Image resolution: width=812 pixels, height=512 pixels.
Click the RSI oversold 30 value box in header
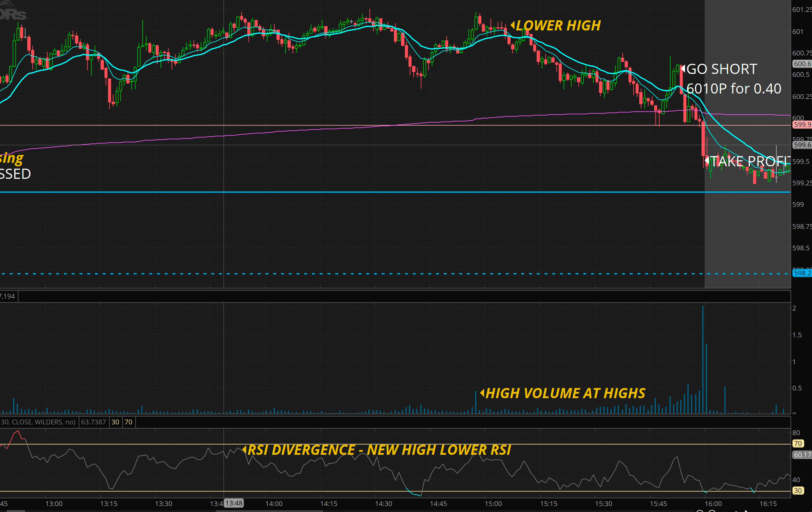(115, 422)
